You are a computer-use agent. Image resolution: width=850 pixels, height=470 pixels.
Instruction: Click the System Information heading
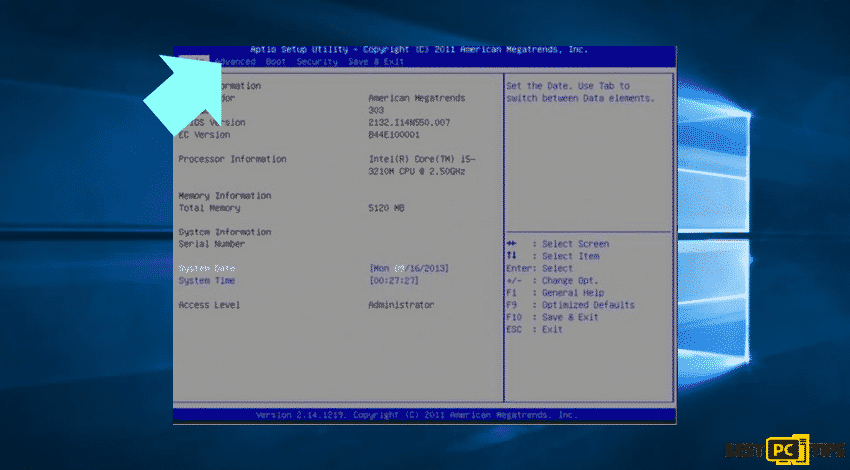tap(225, 232)
